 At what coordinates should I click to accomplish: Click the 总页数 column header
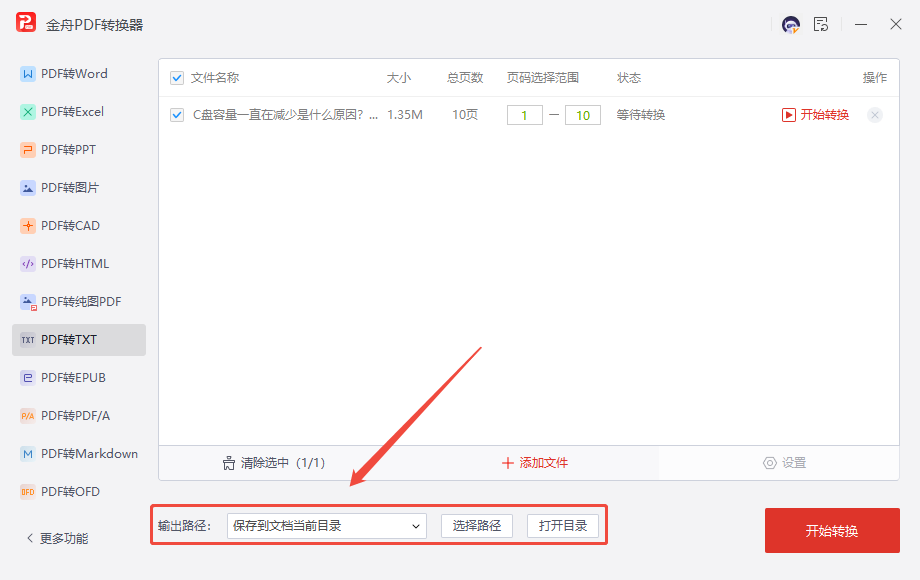(465, 78)
